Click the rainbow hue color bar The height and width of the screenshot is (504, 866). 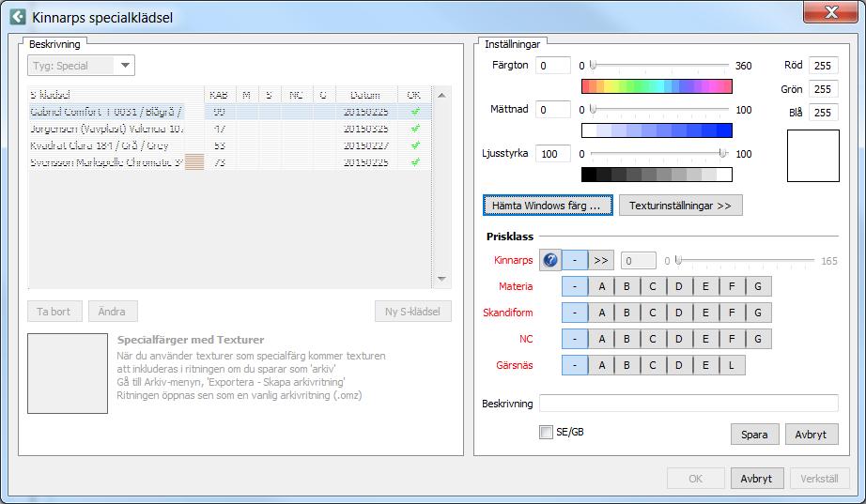point(657,86)
